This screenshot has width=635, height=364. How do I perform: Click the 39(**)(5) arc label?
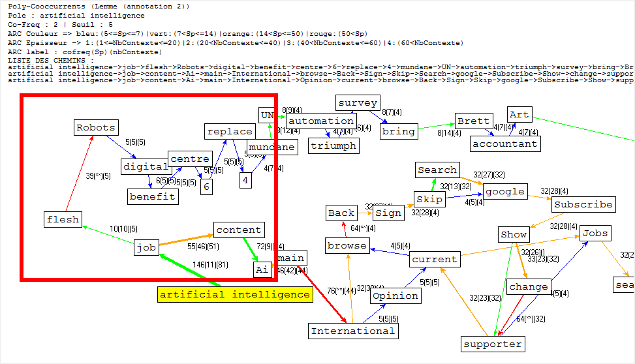pyautogui.click(x=98, y=176)
